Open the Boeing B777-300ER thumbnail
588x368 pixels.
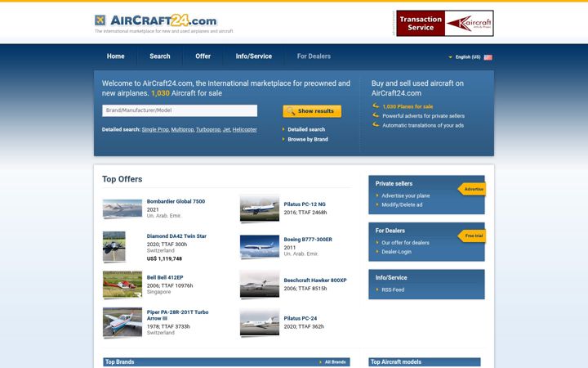260,246
